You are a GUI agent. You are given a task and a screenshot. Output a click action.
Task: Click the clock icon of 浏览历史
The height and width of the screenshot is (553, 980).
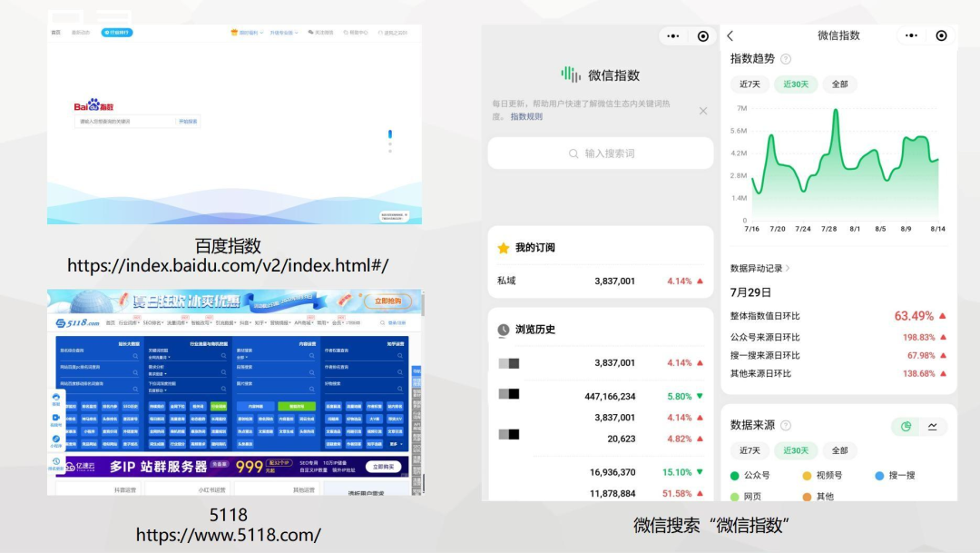click(x=503, y=330)
